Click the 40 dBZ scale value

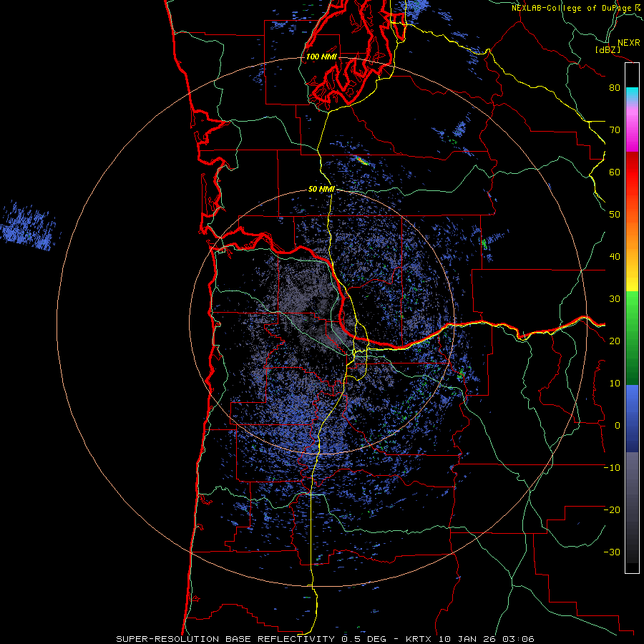(615, 257)
